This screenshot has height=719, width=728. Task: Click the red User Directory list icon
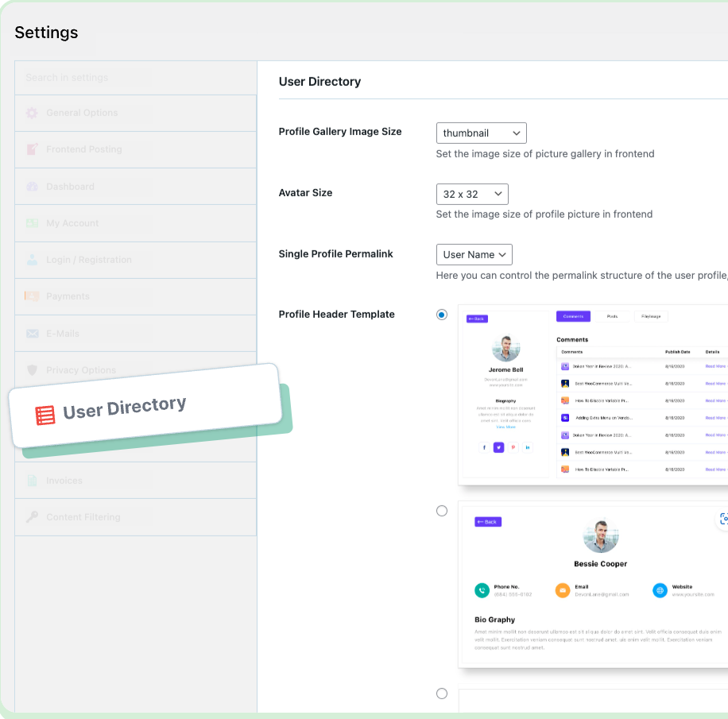[45, 415]
